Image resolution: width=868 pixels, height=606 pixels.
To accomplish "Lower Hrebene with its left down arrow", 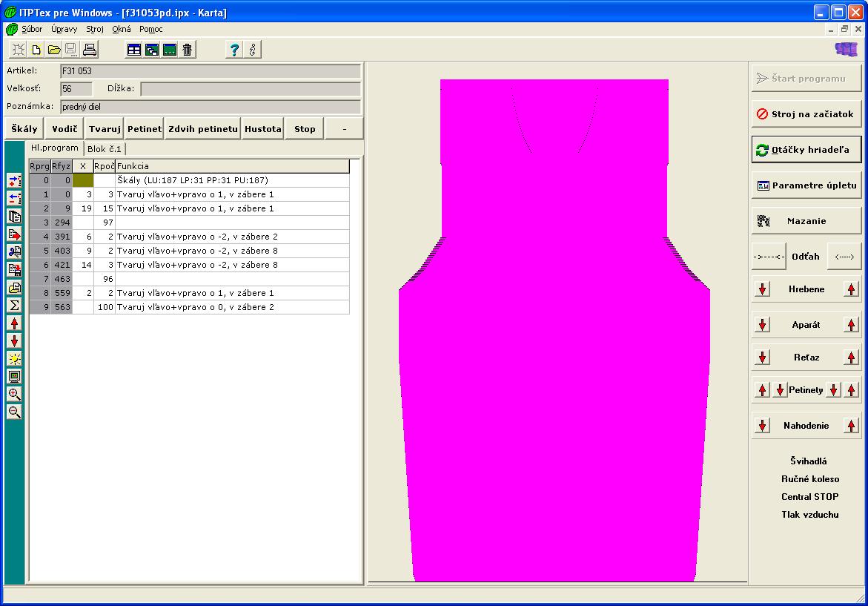I will click(x=762, y=289).
